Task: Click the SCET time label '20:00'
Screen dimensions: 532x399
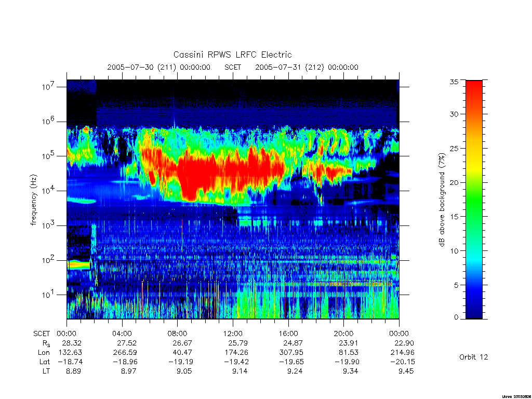Action: pyautogui.click(x=344, y=334)
